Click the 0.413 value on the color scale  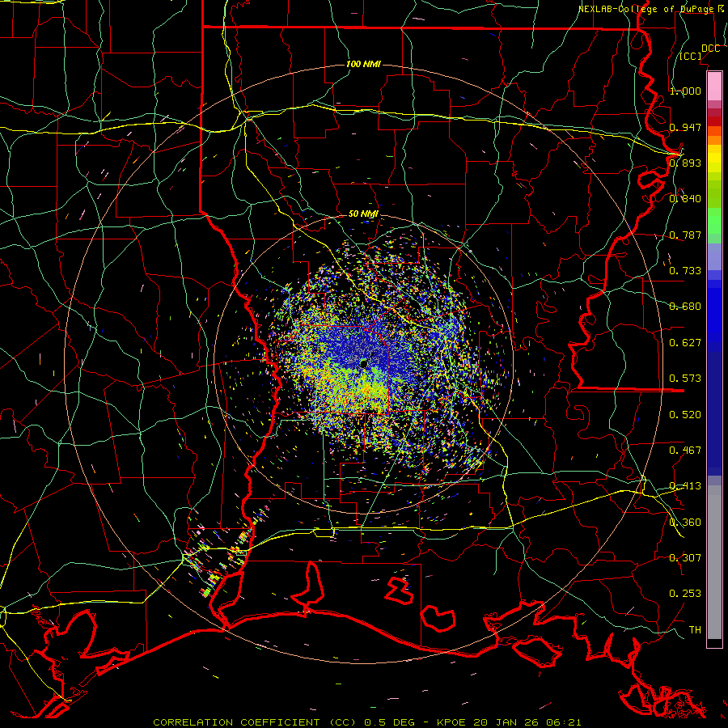(685, 486)
